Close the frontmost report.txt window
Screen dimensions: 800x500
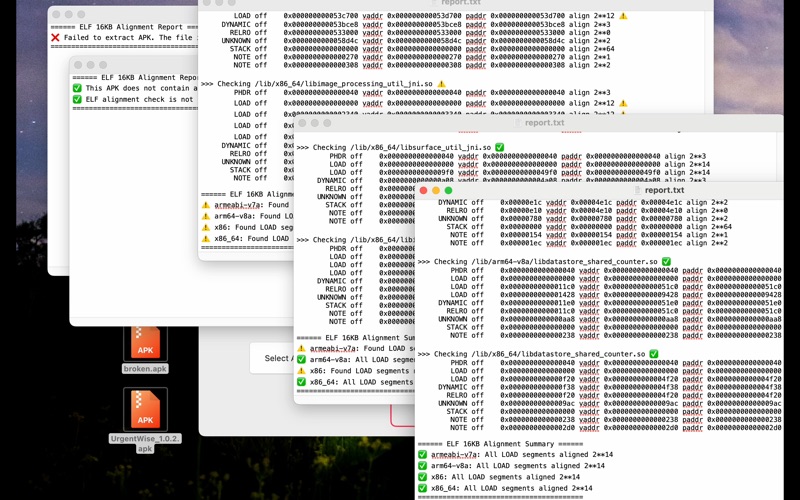click(423, 190)
